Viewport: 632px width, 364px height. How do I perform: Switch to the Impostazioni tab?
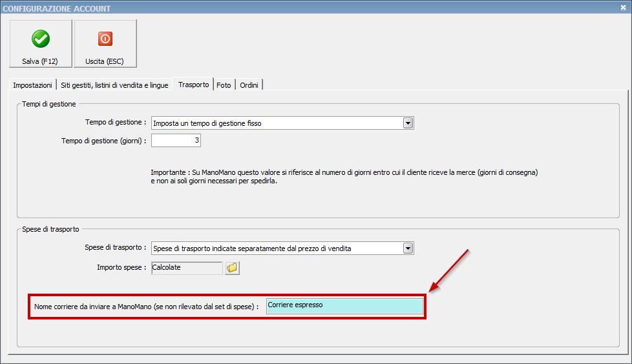point(32,85)
